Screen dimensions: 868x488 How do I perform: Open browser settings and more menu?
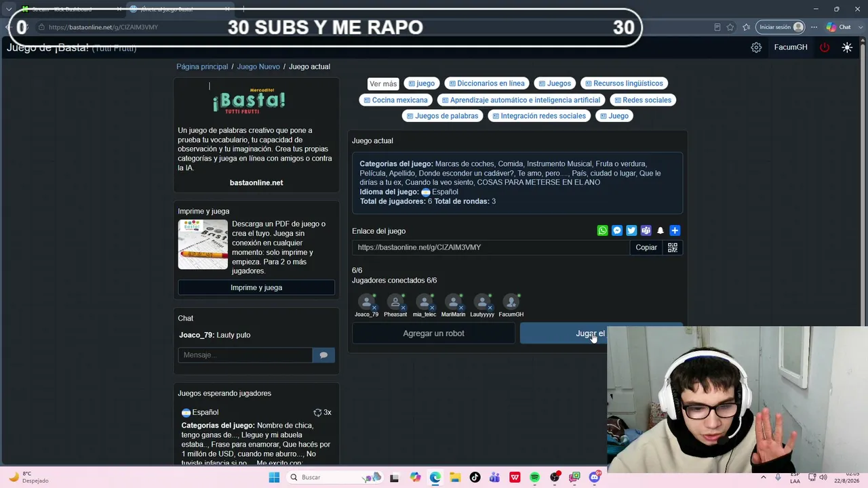tap(814, 27)
